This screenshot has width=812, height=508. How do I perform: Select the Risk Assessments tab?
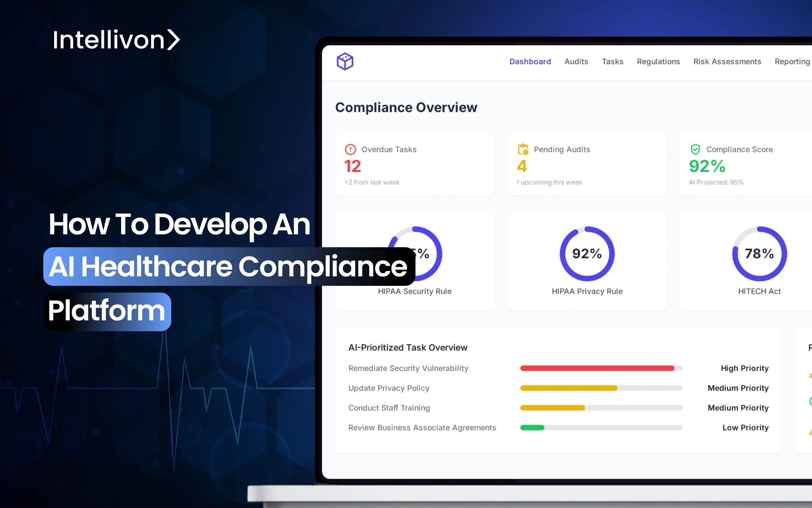point(727,62)
